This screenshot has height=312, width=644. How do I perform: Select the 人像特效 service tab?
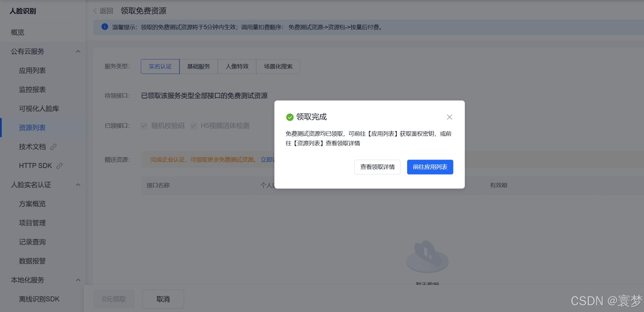coord(237,66)
